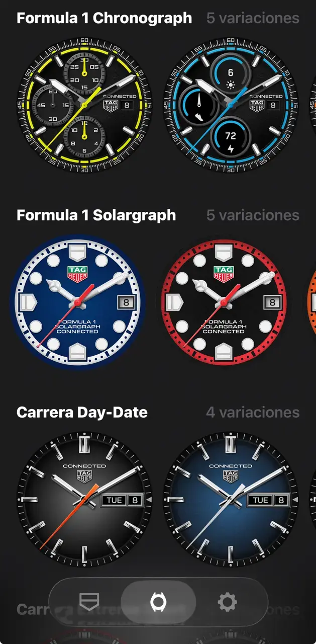Pick the blue Carrera Day-Date face
The image size is (316, 644).
231,499
